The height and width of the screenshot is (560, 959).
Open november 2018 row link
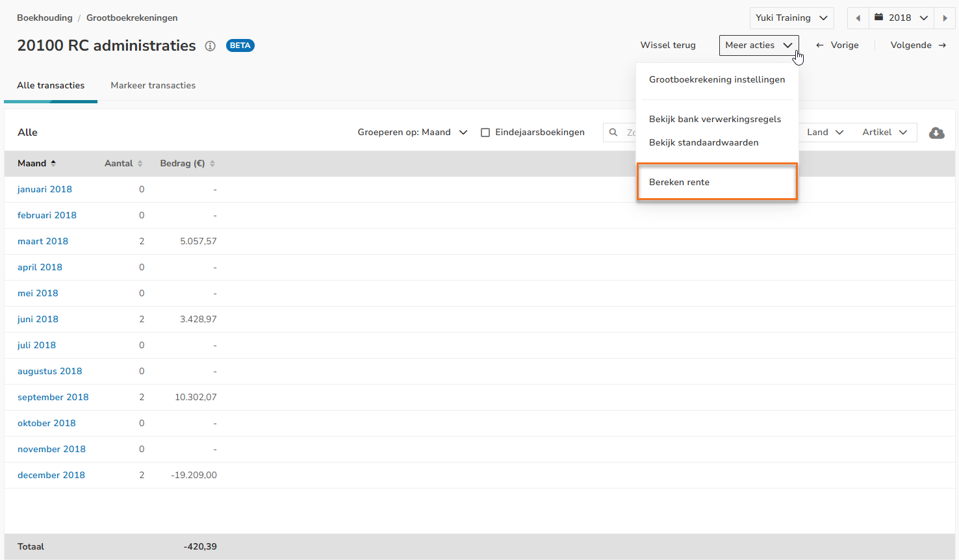coord(51,449)
